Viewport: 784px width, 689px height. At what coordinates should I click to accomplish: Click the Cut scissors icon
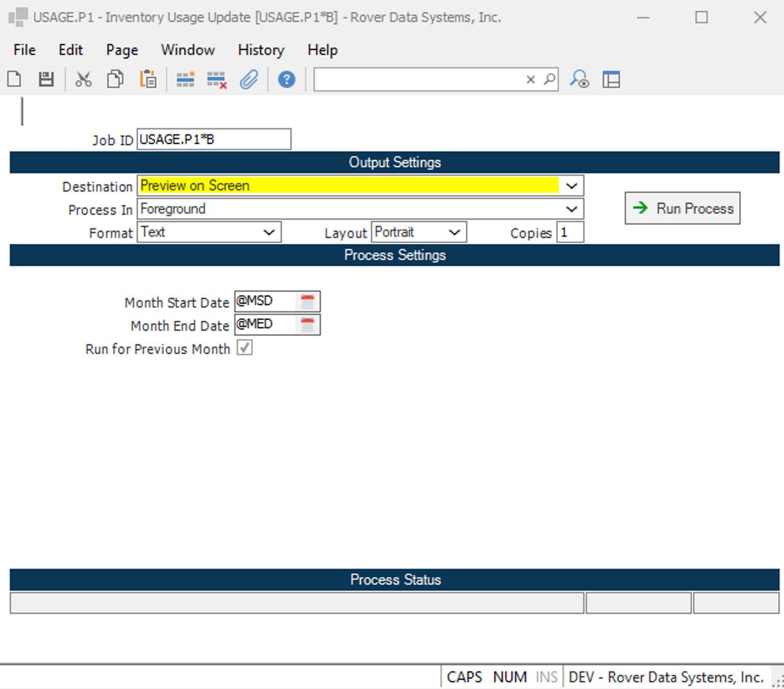point(84,79)
